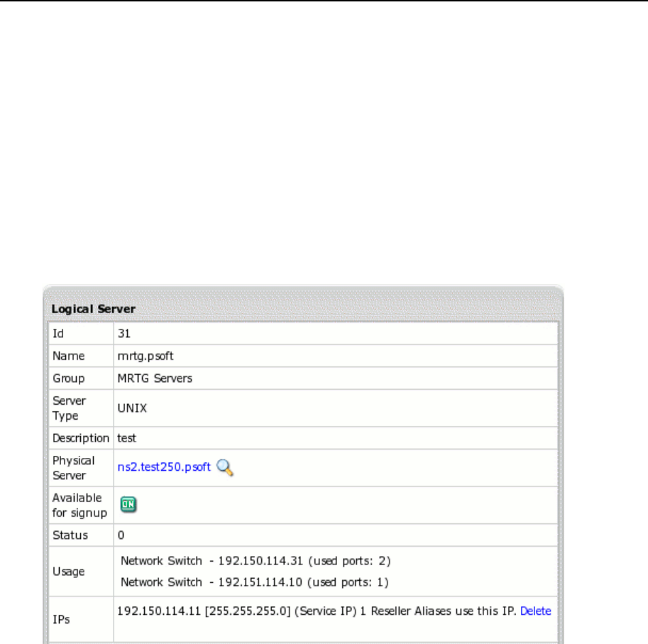Select the Network Switch 192.151.114.10 usage line
The image size is (648, 644).
pos(255,582)
